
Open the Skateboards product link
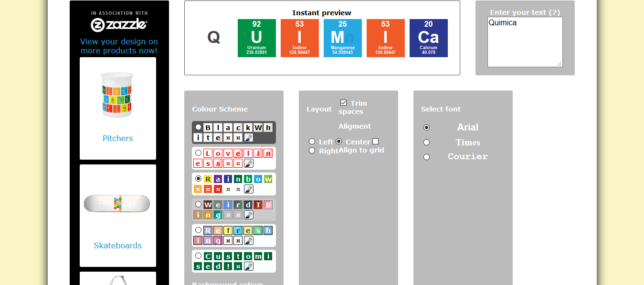[118, 245]
